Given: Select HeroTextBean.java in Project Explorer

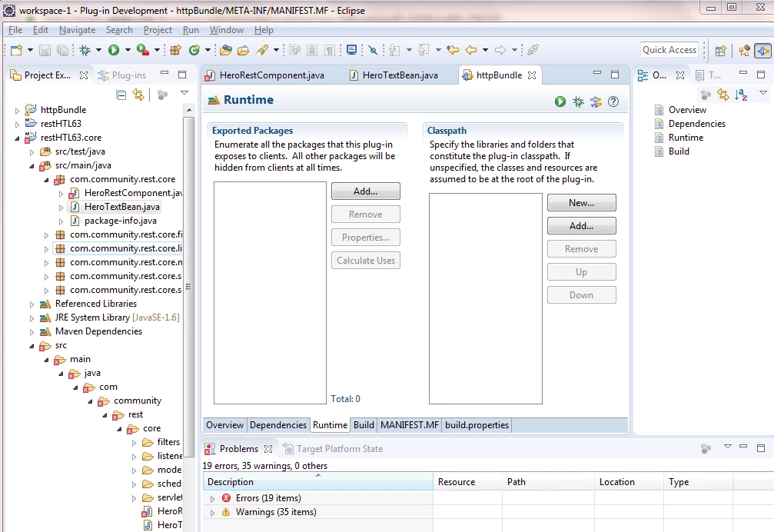Looking at the screenshot, I should coord(122,207).
